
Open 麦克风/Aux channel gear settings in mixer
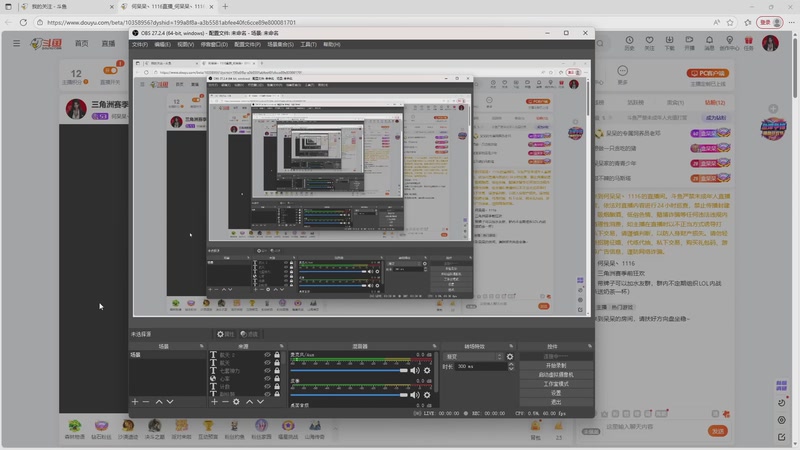point(427,370)
